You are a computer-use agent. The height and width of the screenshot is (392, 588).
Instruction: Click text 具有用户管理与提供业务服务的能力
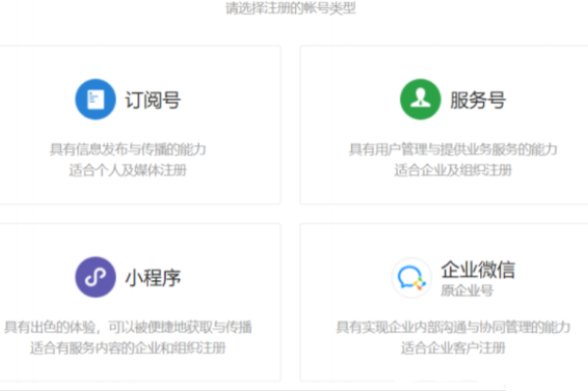click(453, 149)
